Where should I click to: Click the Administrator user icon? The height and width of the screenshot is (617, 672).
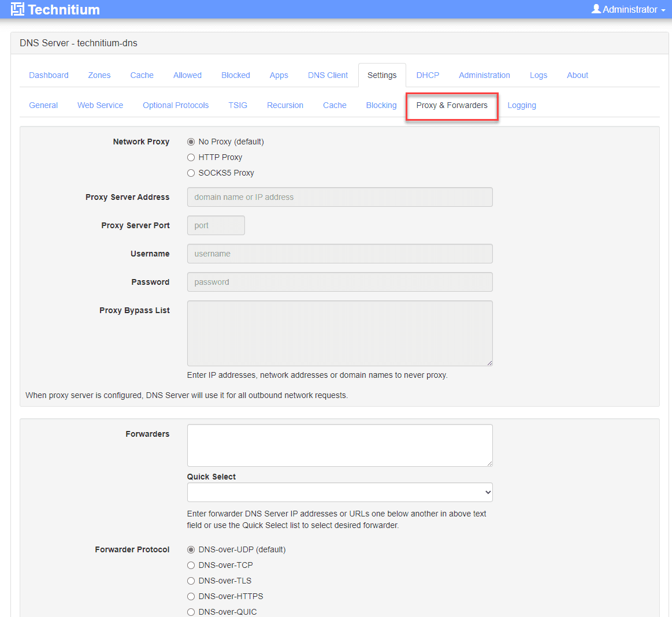pyautogui.click(x=596, y=9)
